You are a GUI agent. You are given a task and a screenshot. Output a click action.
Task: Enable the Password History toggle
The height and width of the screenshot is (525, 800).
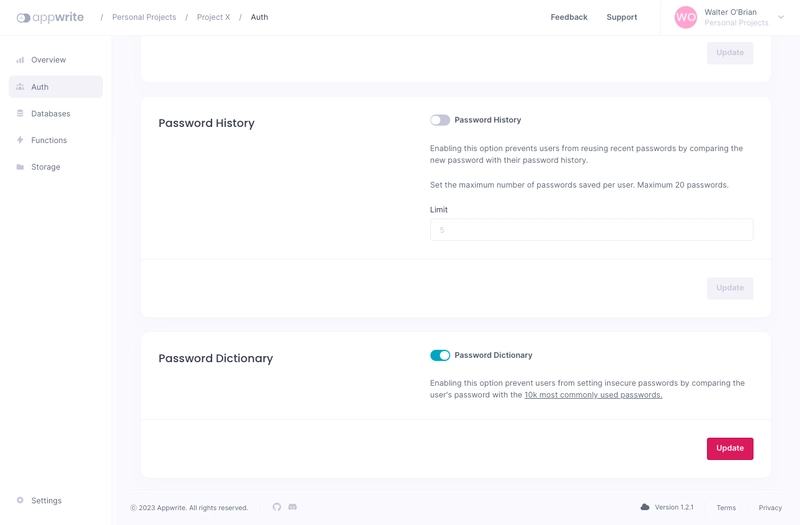[440, 120]
